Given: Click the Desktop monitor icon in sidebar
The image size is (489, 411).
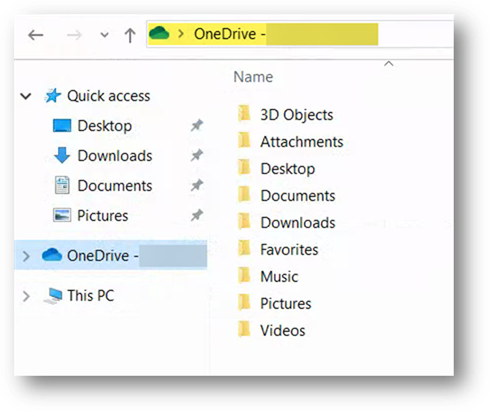Looking at the screenshot, I should 62,126.
